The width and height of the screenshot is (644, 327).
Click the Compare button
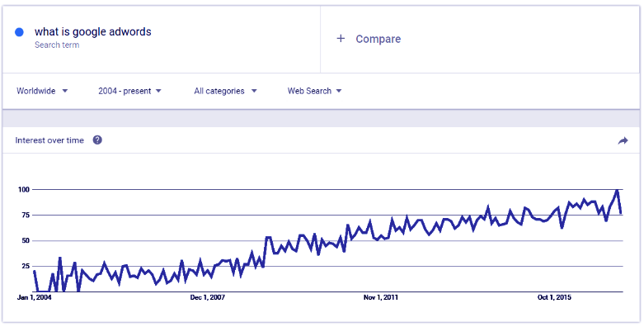point(369,39)
